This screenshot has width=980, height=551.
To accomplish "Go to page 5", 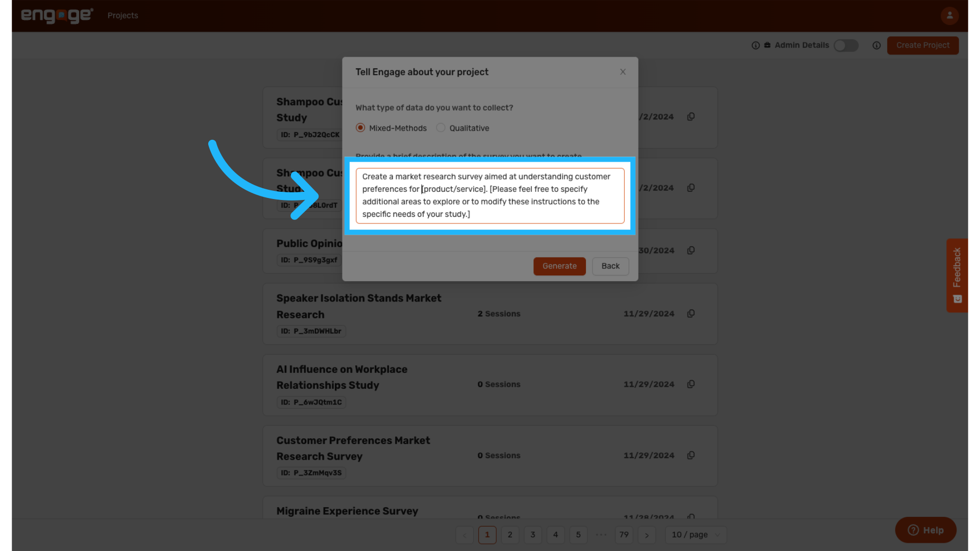I will click(x=578, y=535).
